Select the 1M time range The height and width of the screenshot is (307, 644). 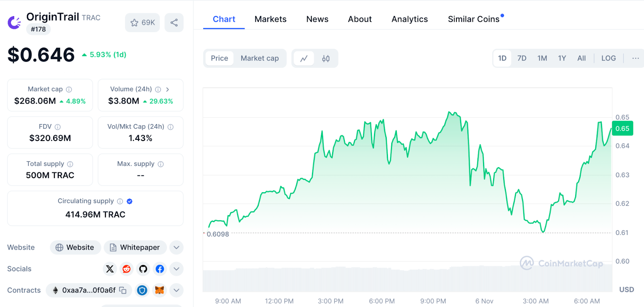(x=542, y=58)
